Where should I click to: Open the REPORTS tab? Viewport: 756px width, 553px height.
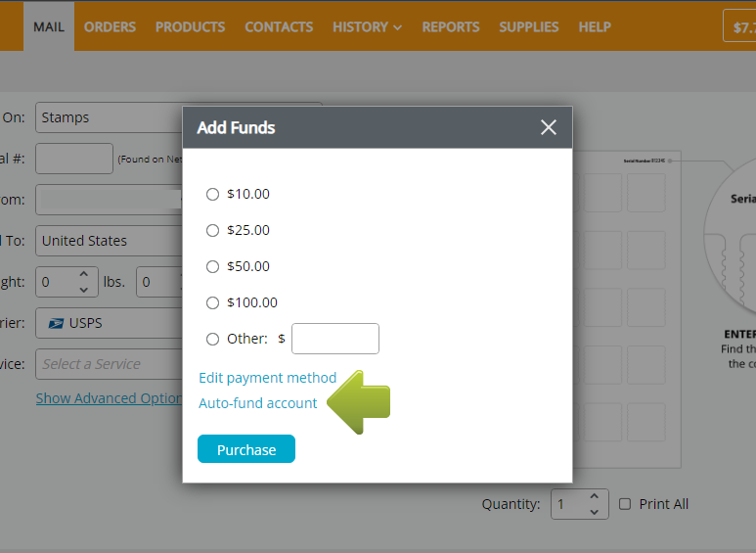point(451,26)
